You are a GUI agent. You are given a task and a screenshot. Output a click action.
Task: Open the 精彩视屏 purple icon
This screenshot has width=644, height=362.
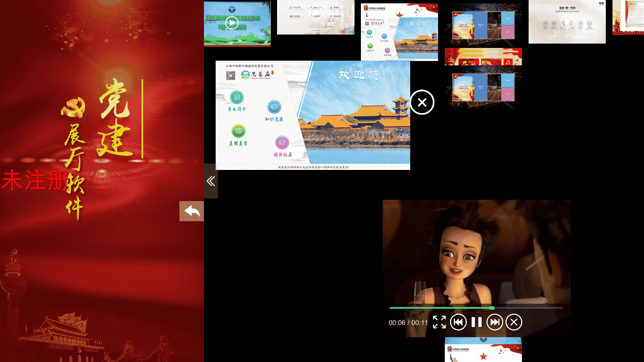click(282, 143)
